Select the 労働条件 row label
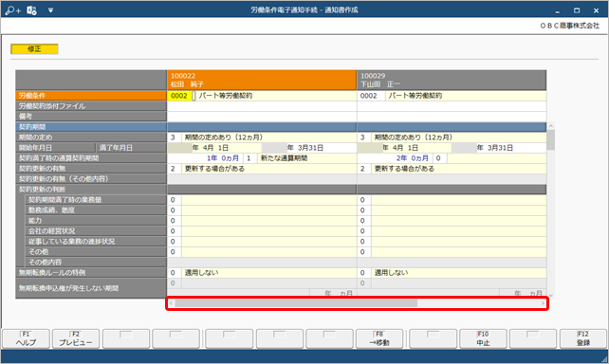This screenshot has width=609, height=364. point(91,96)
